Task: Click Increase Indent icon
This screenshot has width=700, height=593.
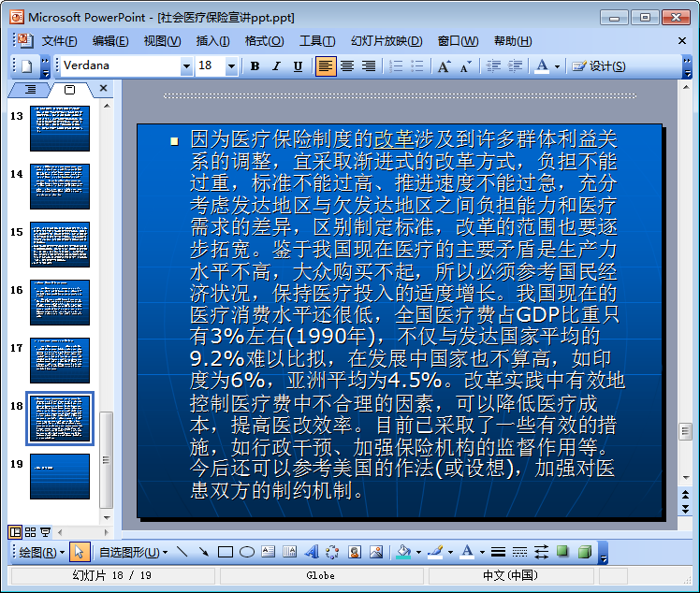Action: (515, 66)
